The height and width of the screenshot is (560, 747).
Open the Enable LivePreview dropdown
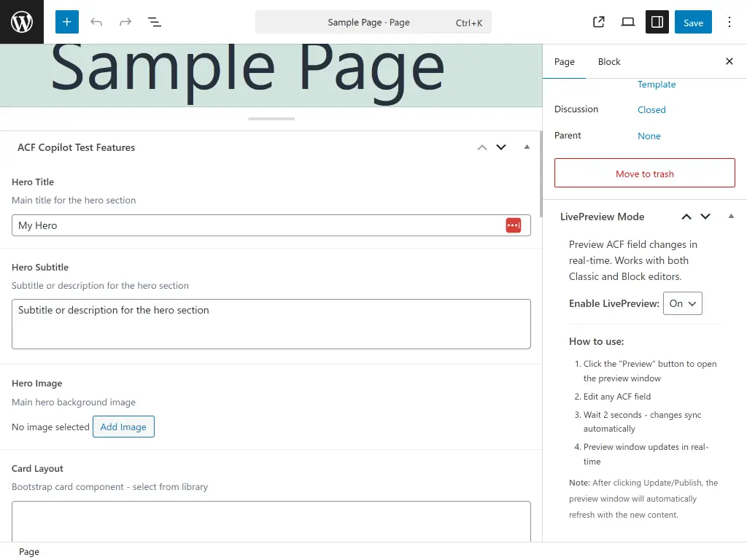coord(682,303)
